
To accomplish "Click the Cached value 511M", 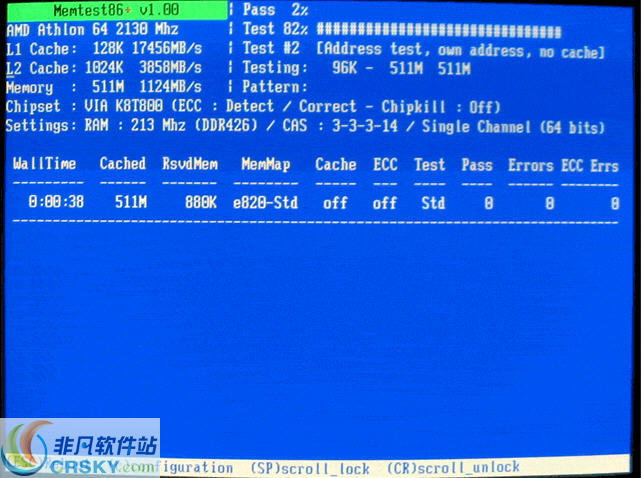I will point(131,202).
